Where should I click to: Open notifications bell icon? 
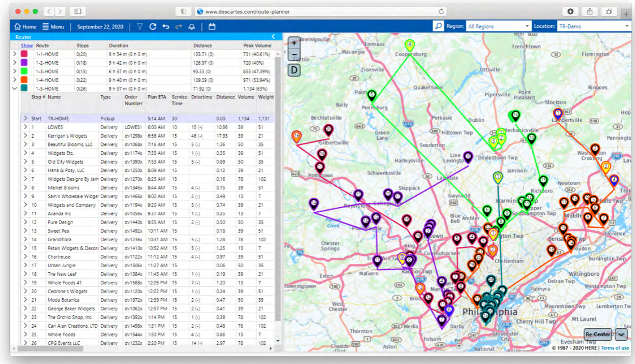pyautogui.click(x=192, y=26)
